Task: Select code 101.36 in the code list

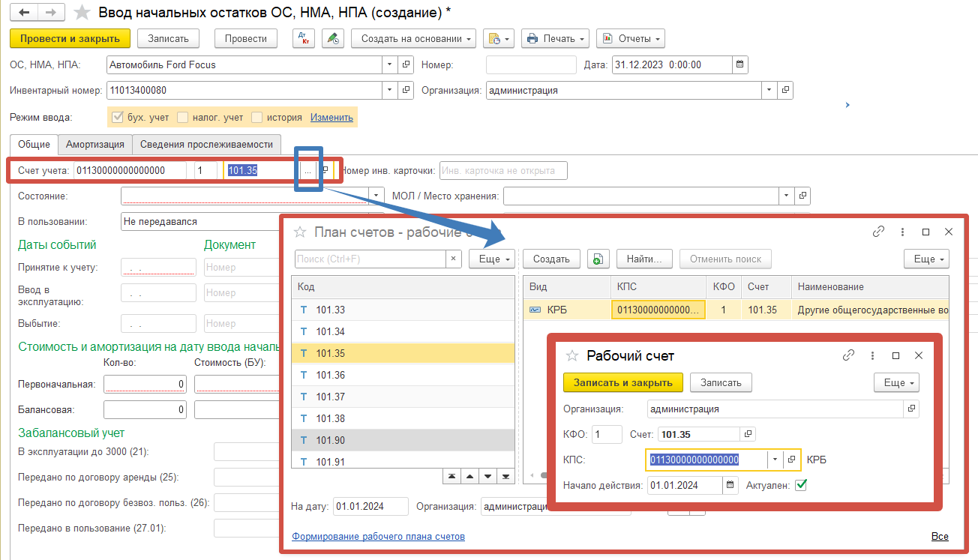Action: click(x=403, y=375)
